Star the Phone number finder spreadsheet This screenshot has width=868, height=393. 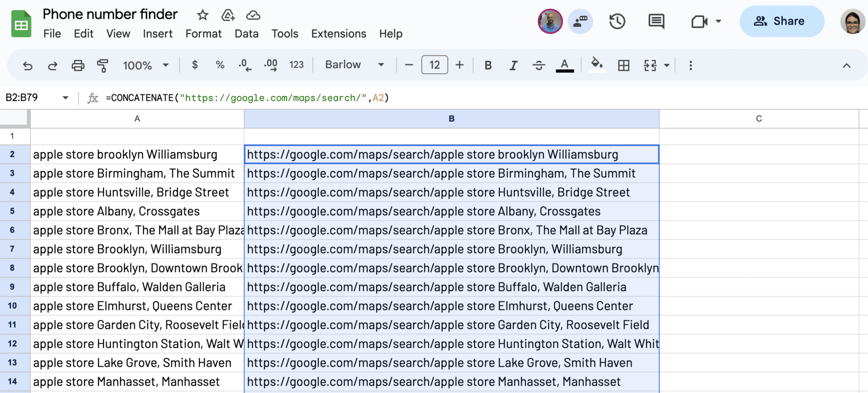tap(202, 15)
